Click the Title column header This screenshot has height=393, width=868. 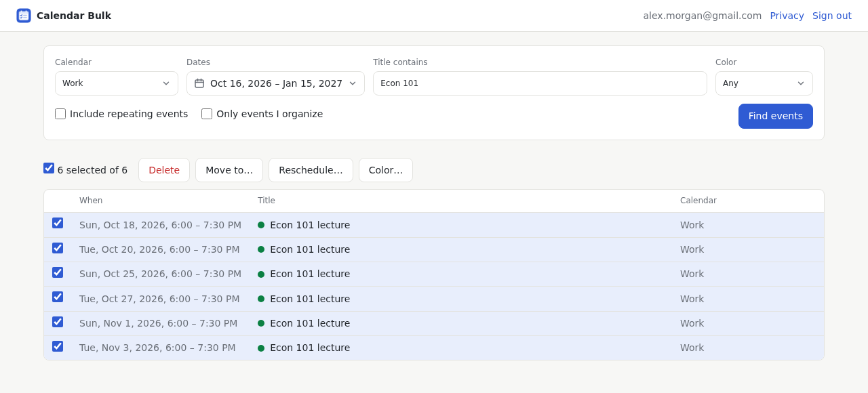pos(267,201)
